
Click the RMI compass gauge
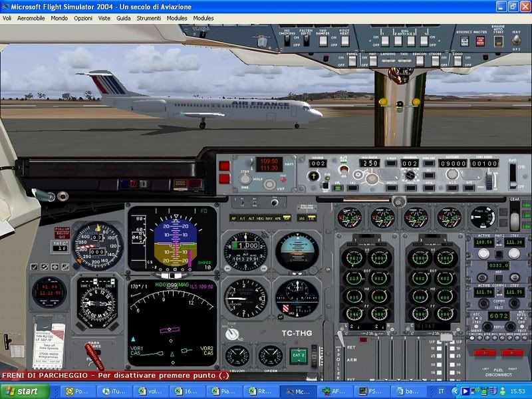tap(97, 303)
